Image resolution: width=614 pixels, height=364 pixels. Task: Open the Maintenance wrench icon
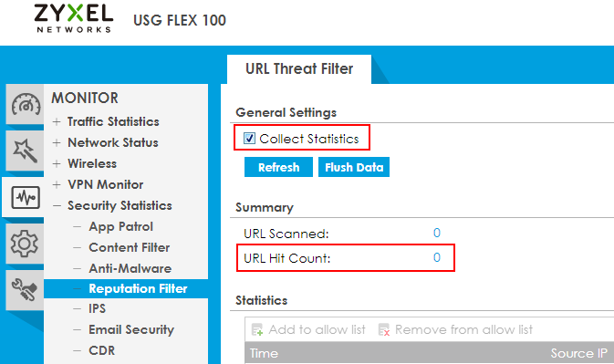tap(25, 289)
